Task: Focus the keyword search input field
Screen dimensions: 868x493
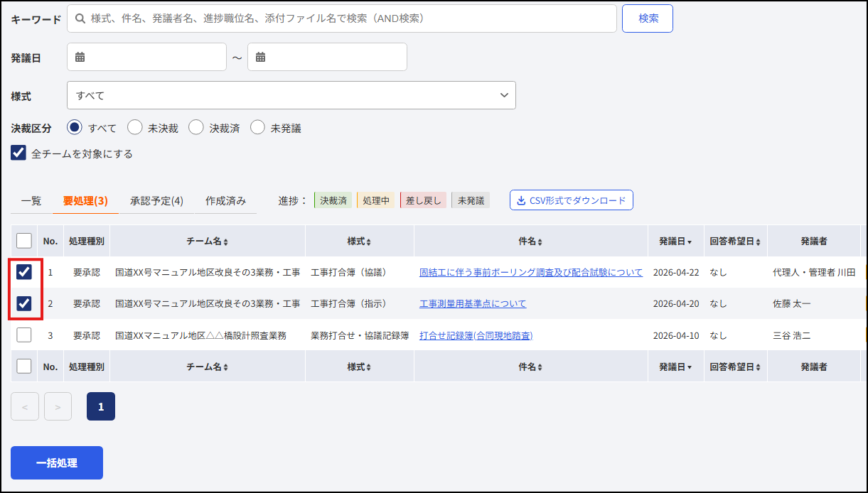Action: coord(342,18)
